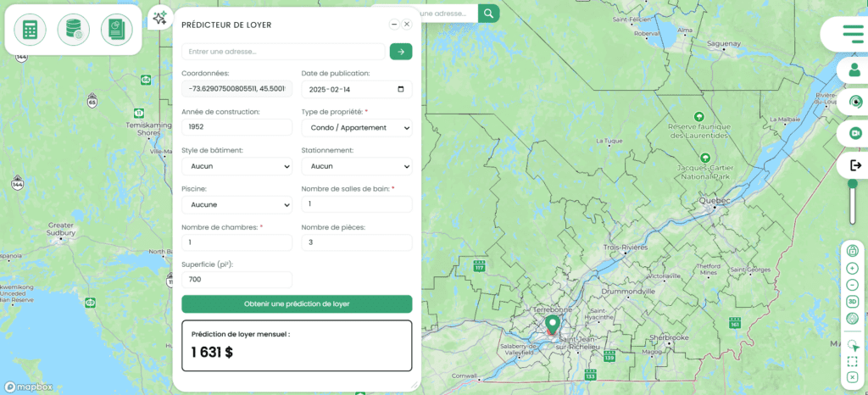Click the vertical slider handle on right
Viewport: 868px width, 395px height.
tap(853, 184)
